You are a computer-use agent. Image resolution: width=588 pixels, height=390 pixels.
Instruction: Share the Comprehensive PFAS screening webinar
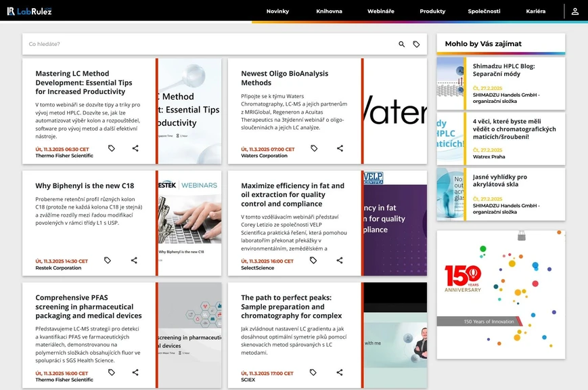click(x=135, y=372)
